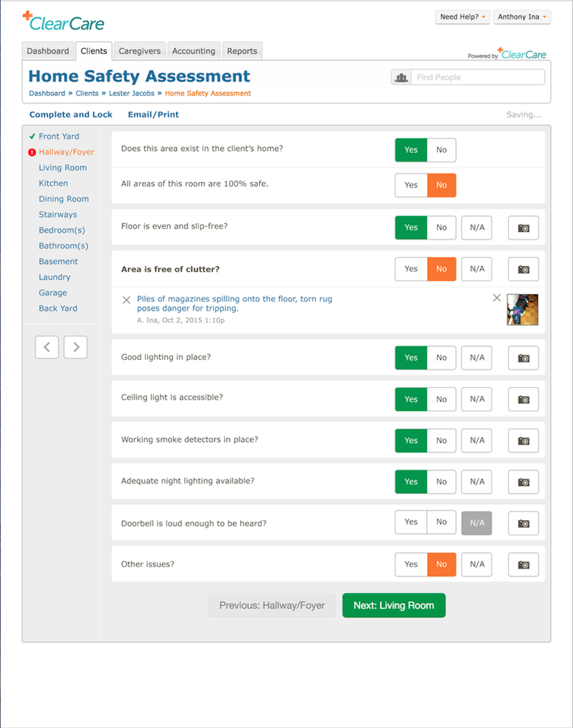Switch to the Caregivers tab
The width and height of the screenshot is (573, 728).
pyautogui.click(x=140, y=51)
